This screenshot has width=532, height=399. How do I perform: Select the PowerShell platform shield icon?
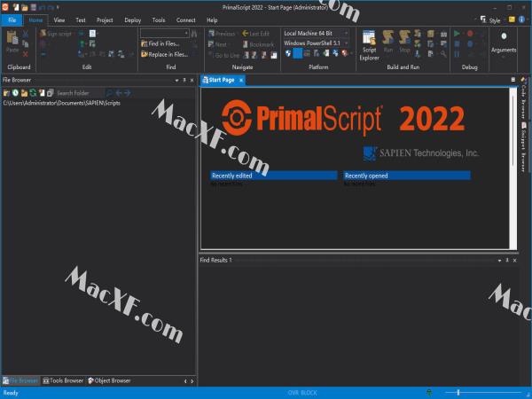click(x=288, y=53)
